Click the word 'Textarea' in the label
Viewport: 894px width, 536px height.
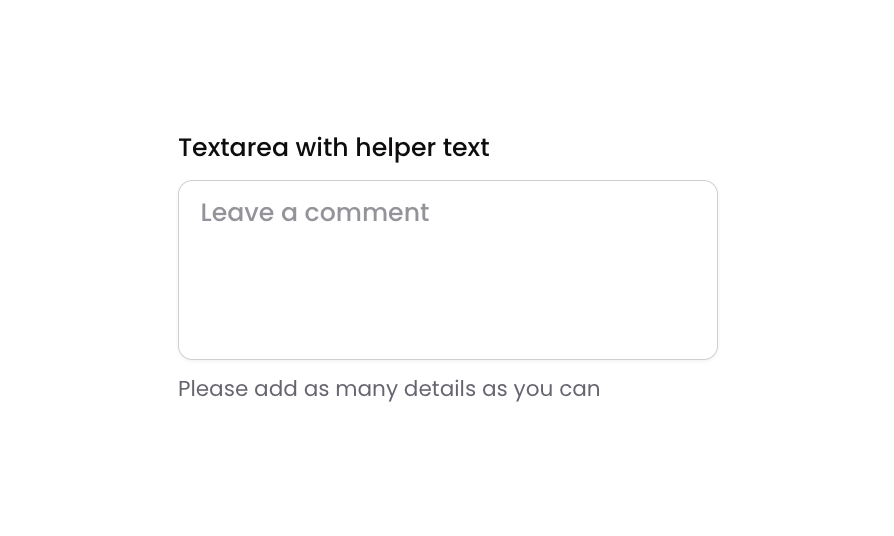[x=233, y=148]
